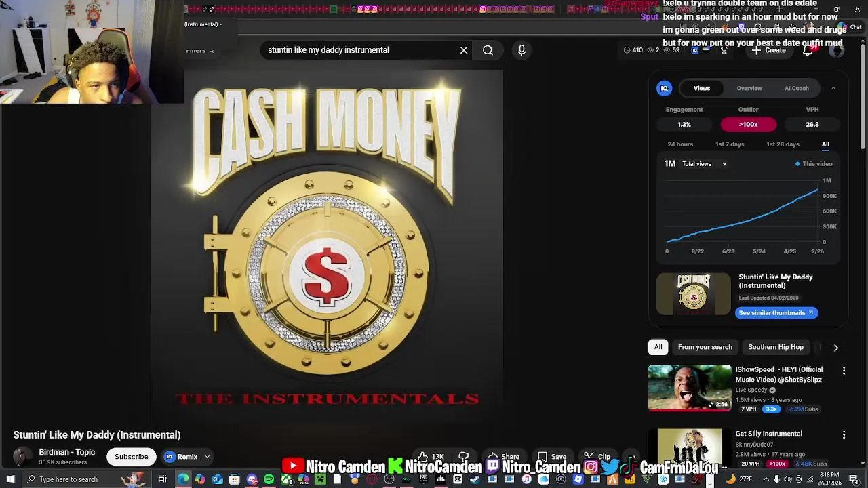Expand the dropdown arrow next to Remix
The width and height of the screenshot is (868, 488).
208,457
